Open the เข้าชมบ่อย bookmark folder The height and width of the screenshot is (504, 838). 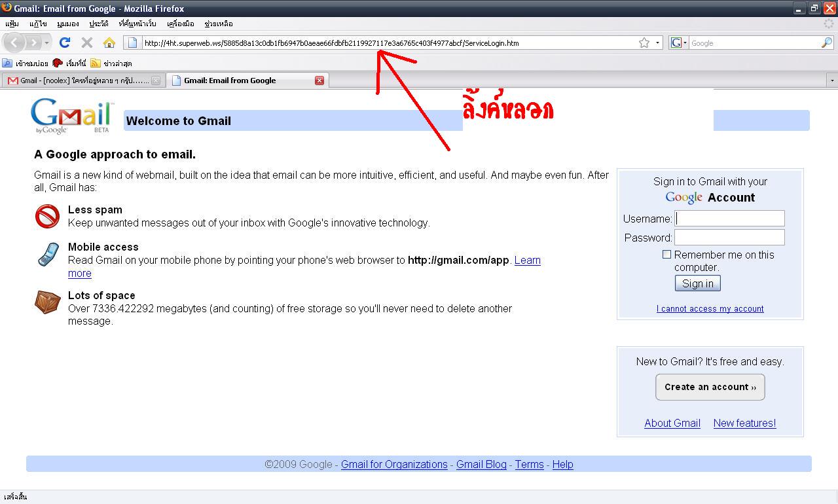tap(26, 63)
